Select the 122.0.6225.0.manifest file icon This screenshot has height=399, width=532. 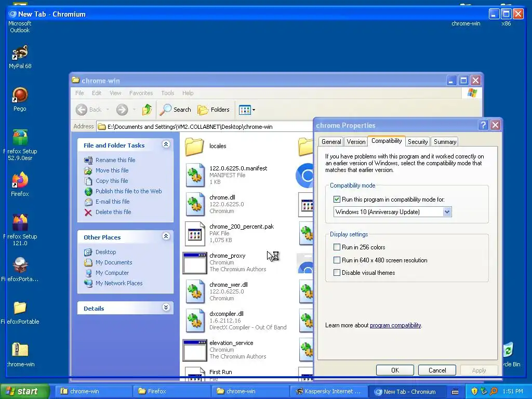195,175
